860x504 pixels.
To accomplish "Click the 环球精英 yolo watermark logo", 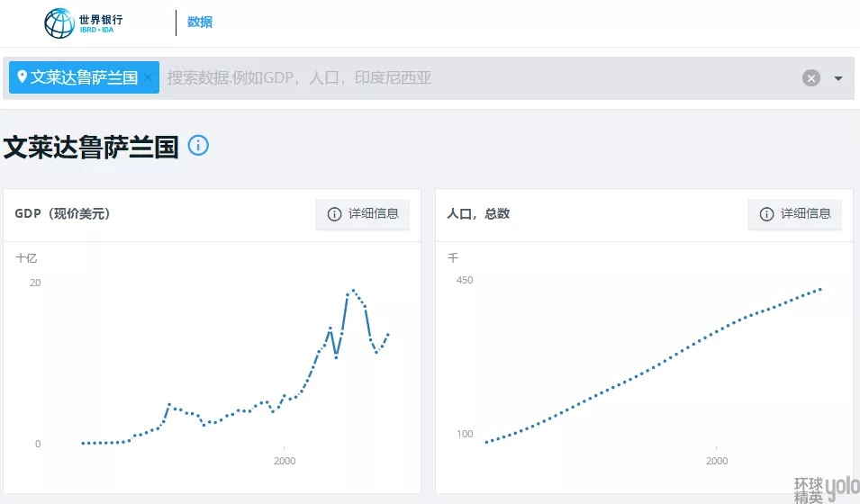I will (x=826, y=489).
